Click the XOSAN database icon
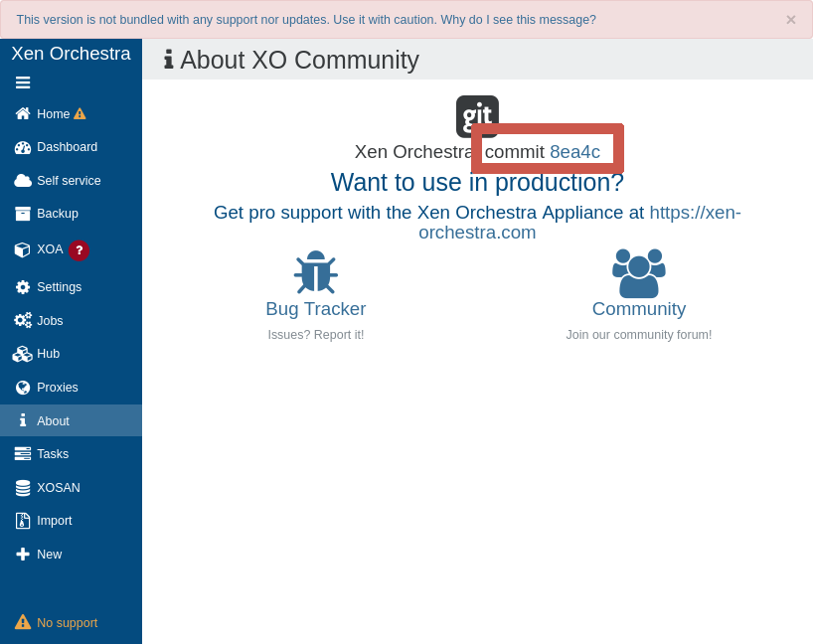 click(x=23, y=488)
